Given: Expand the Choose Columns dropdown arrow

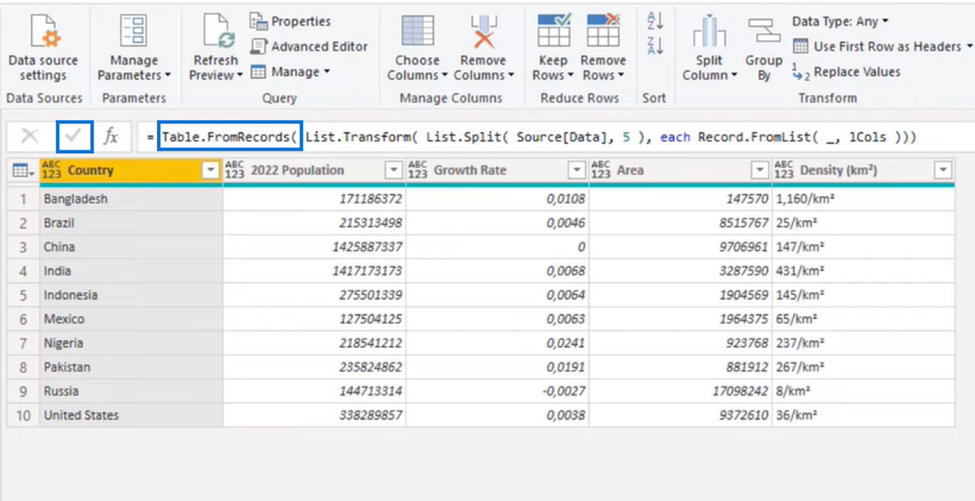Looking at the screenshot, I should 445,76.
